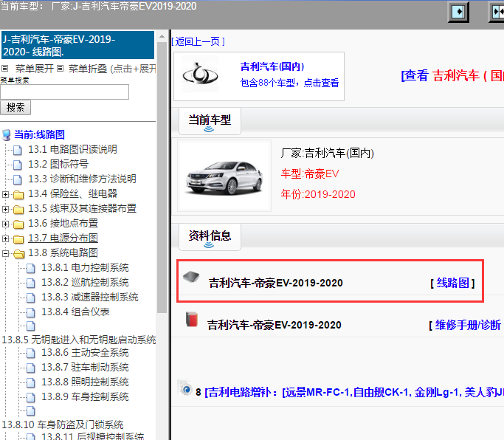
Task: Click page icon of 13.3 诊断和维修方法说明
Action: coord(18,179)
